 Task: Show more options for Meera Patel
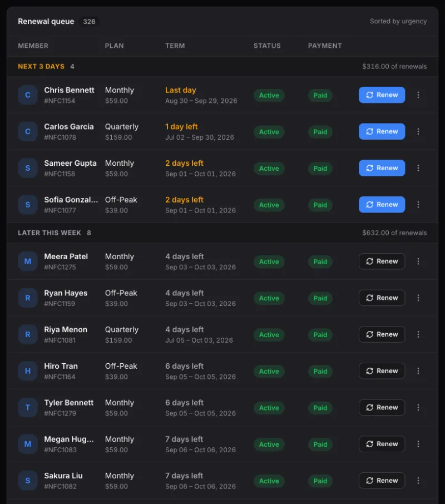pos(418,261)
